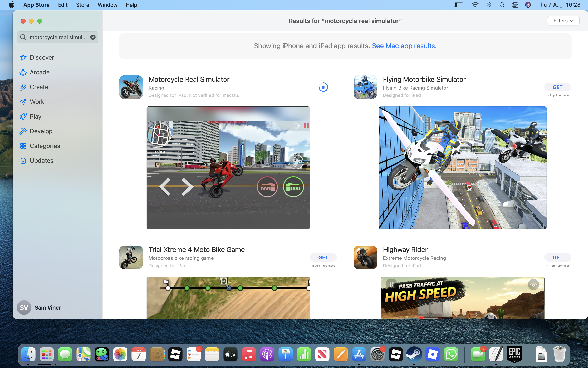
Task: Open Sam Viner account page
Action: point(39,308)
